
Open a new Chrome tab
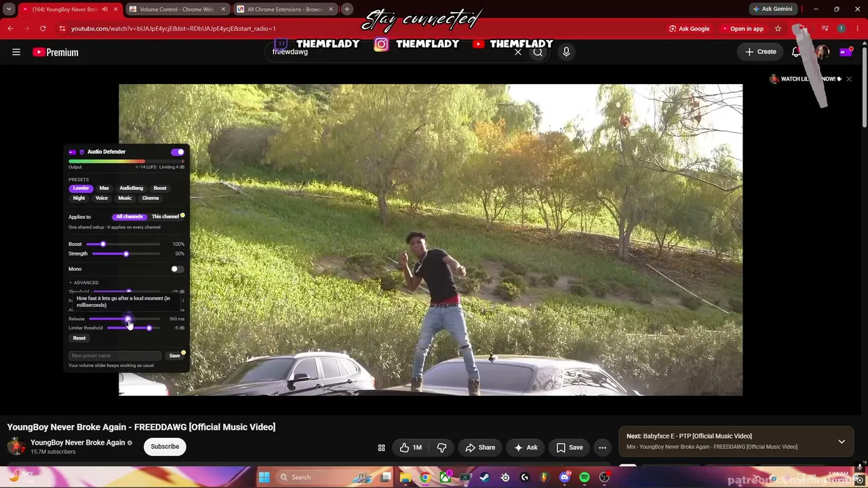[347, 9]
